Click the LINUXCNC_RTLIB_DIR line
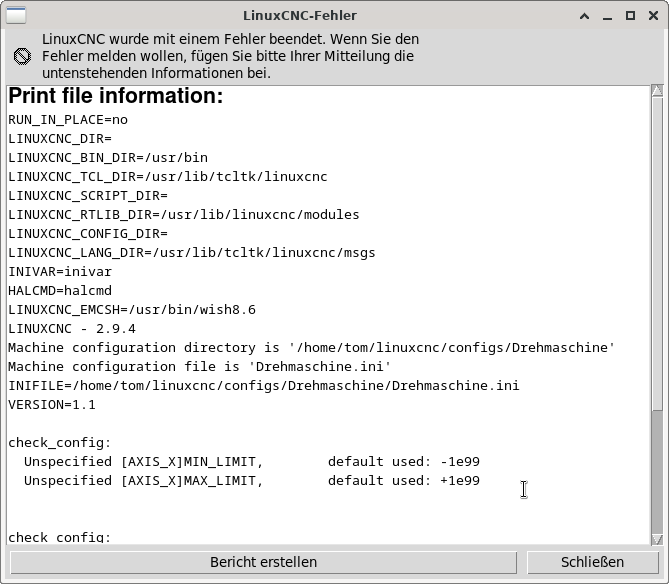The image size is (669, 584). pos(184,215)
